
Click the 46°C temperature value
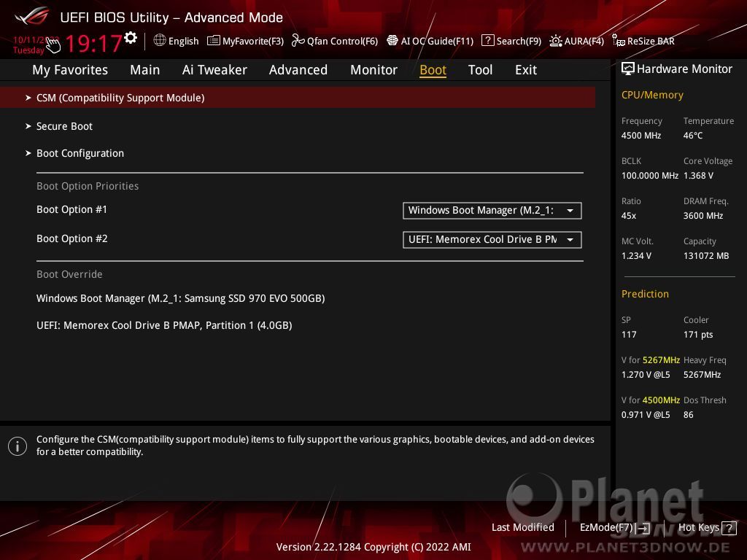click(693, 136)
